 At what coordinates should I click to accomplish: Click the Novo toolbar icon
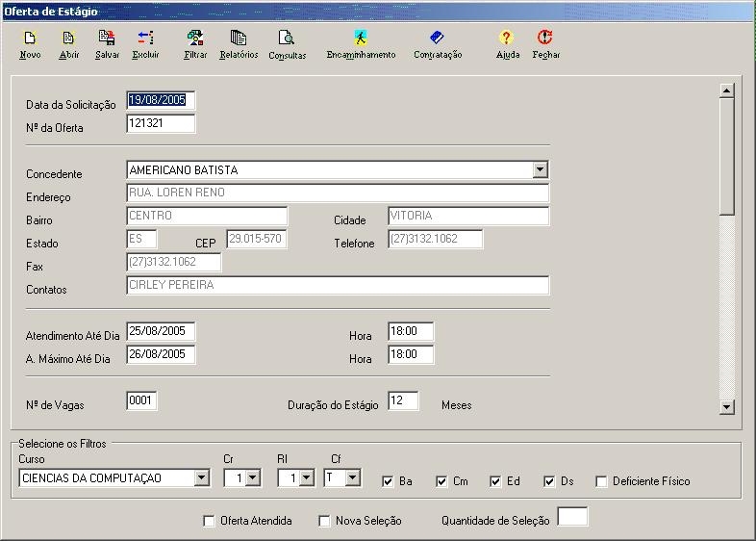coord(30,39)
